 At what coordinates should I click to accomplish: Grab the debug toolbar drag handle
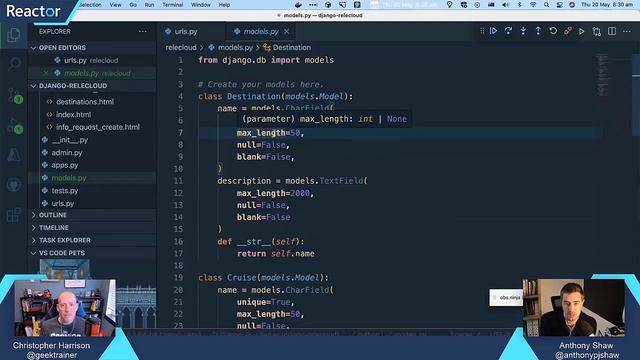tap(482, 31)
